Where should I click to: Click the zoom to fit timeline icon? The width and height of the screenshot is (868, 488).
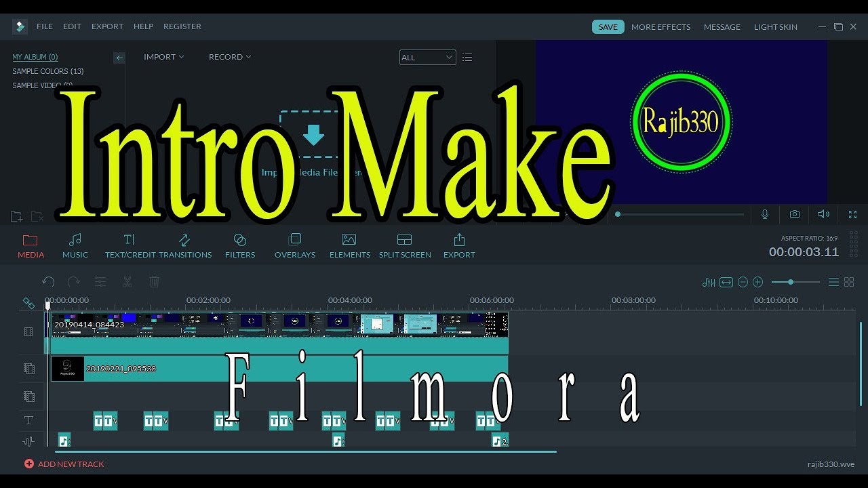pos(726,282)
